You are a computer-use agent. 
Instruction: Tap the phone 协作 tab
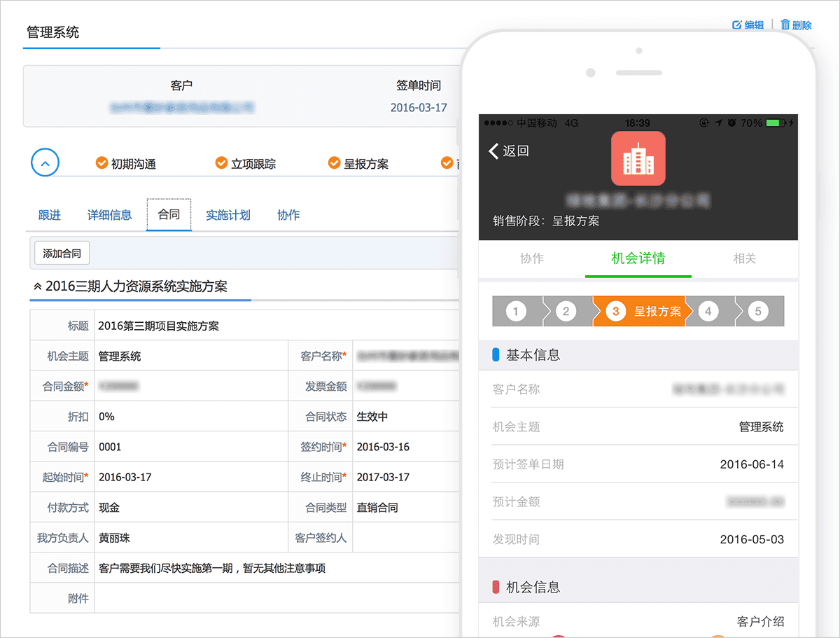(x=532, y=258)
